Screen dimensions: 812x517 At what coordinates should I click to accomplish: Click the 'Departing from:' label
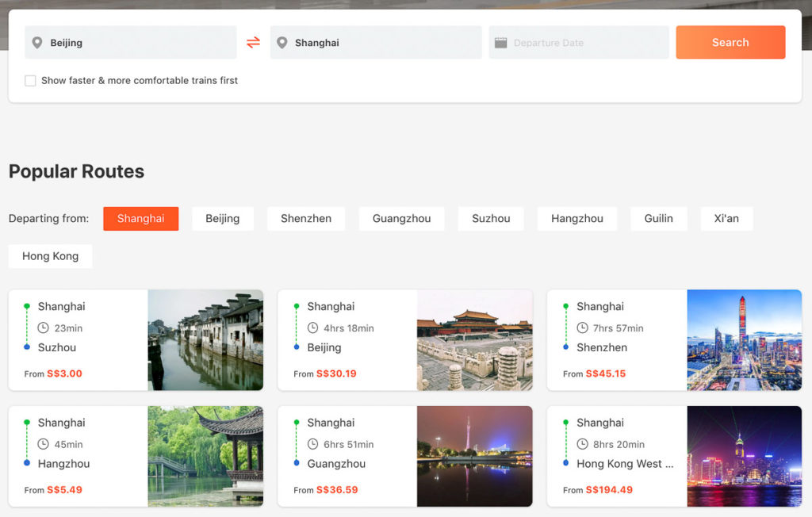48,219
